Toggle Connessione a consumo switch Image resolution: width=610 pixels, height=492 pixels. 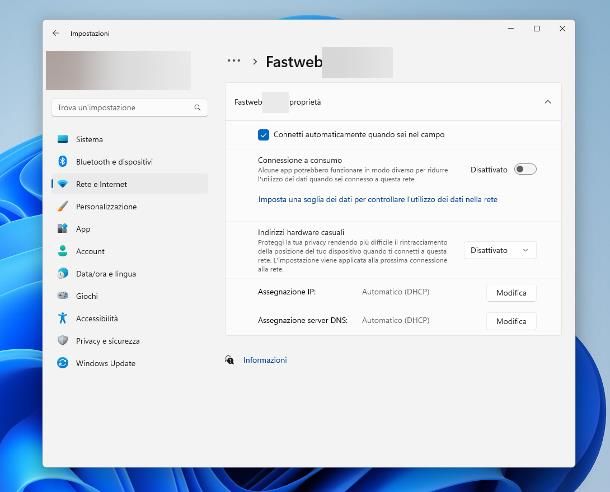point(525,169)
